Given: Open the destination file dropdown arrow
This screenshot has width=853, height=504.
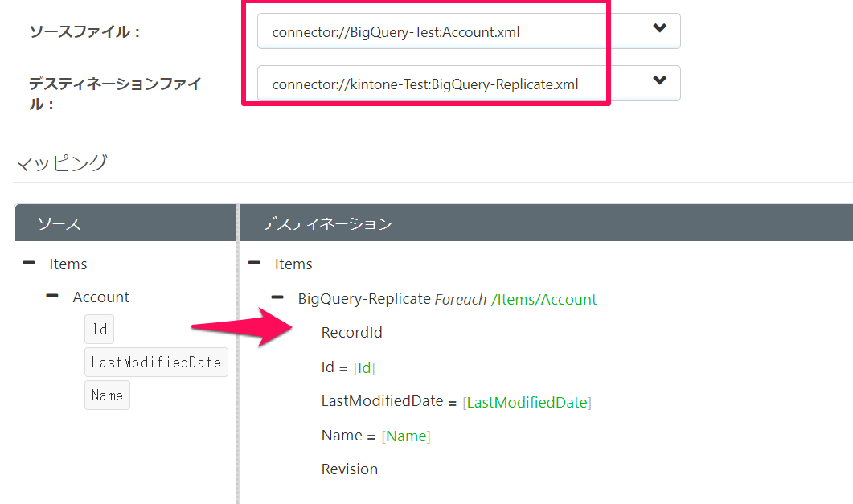Looking at the screenshot, I should tap(659, 80).
